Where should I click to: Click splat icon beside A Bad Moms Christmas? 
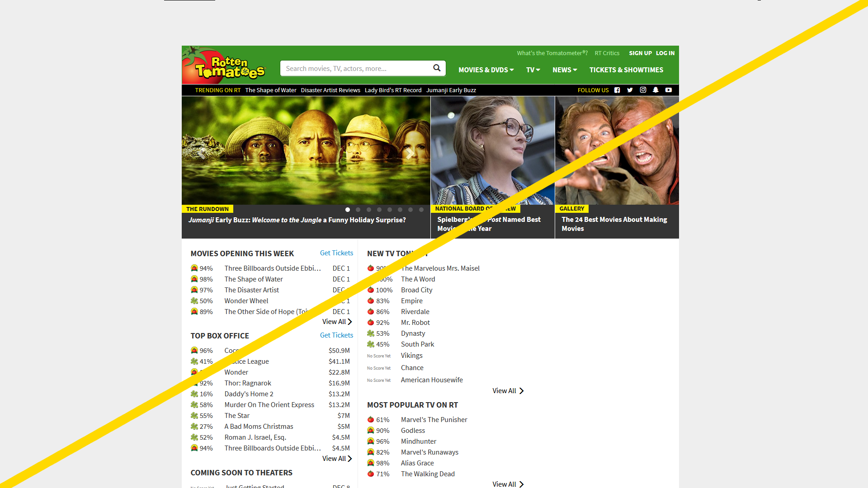(x=194, y=427)
